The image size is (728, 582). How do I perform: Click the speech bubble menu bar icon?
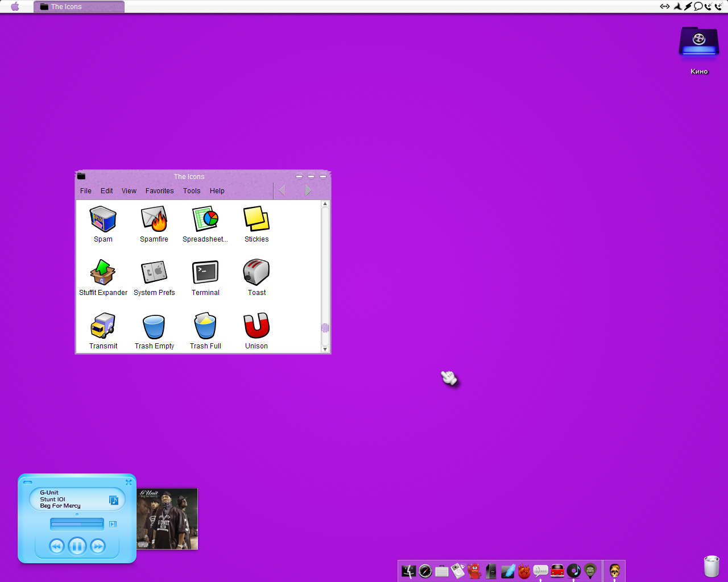[x=698, y=6]
